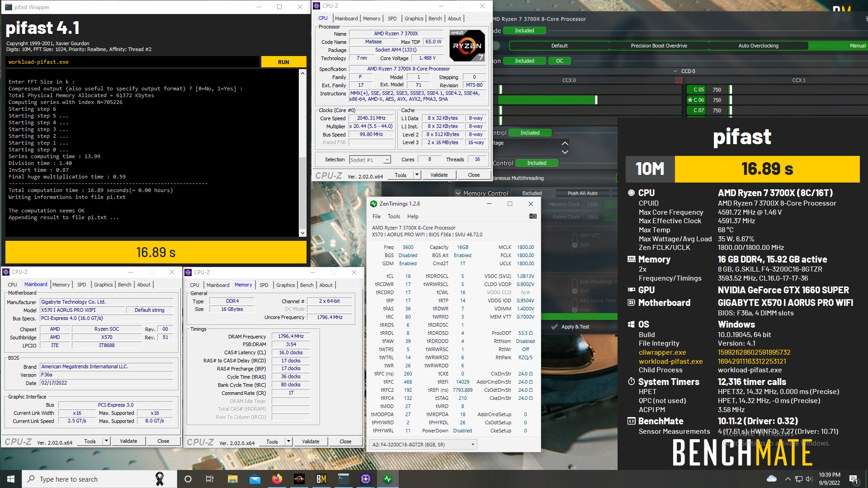Viewport: 868px width, 488px height.
Task: Select the Auto Overclocking mode
Action: pos(758,46)
